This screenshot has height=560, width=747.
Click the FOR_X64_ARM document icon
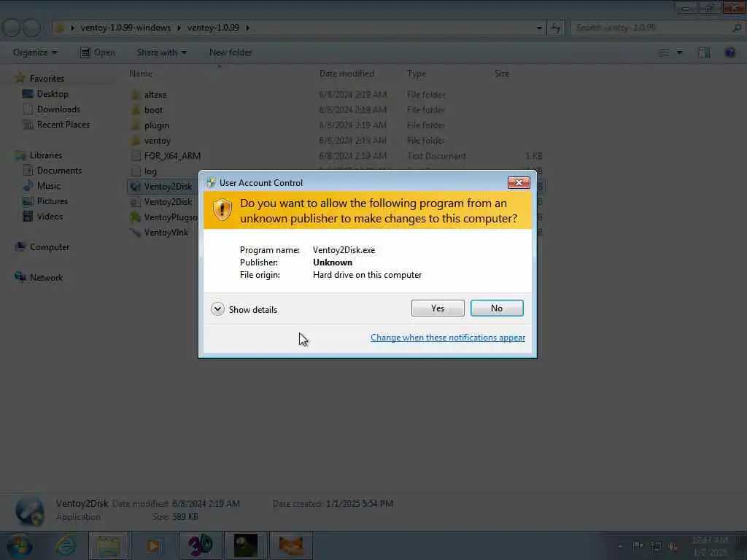[136, 156]
